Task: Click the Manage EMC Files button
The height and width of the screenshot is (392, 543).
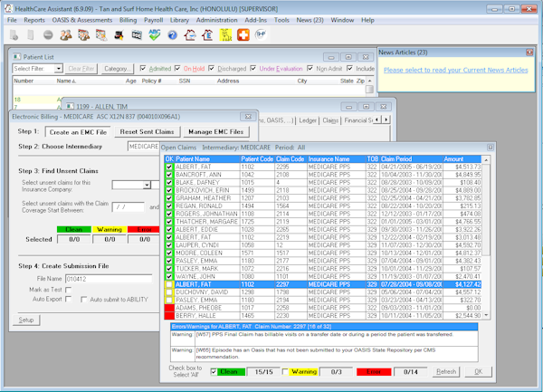Action: coord(215,131)
